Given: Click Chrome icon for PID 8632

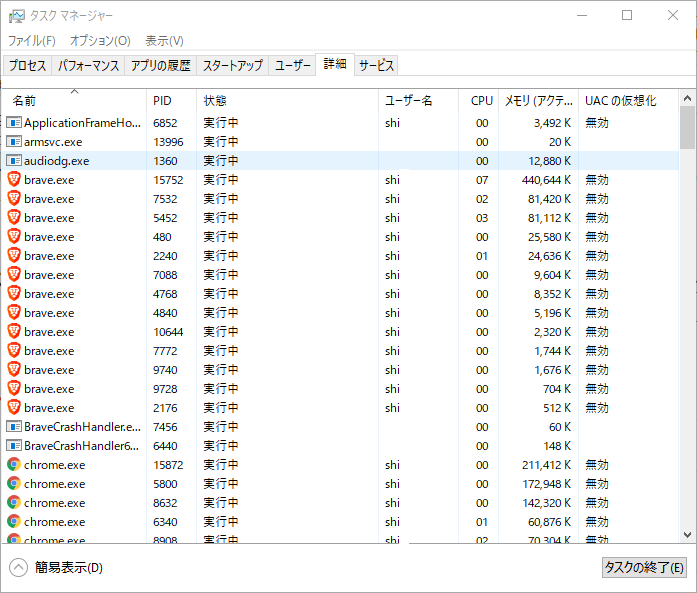Looking at the screenshot, I should (14, 502).
